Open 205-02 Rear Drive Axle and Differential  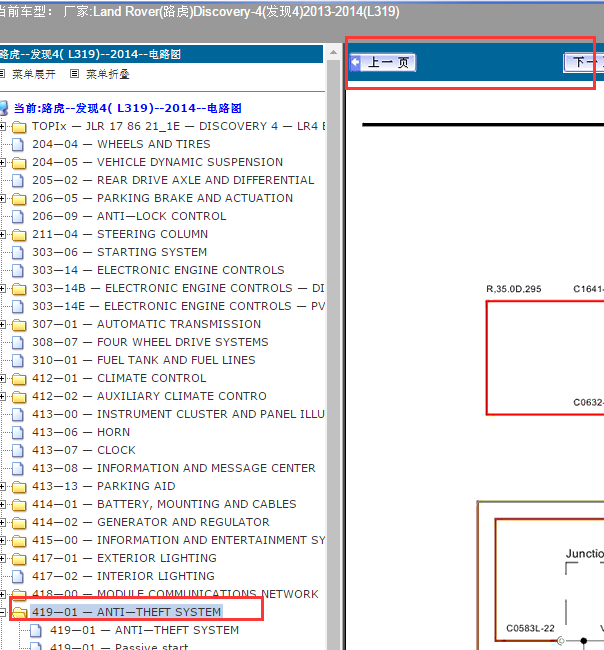173,180
